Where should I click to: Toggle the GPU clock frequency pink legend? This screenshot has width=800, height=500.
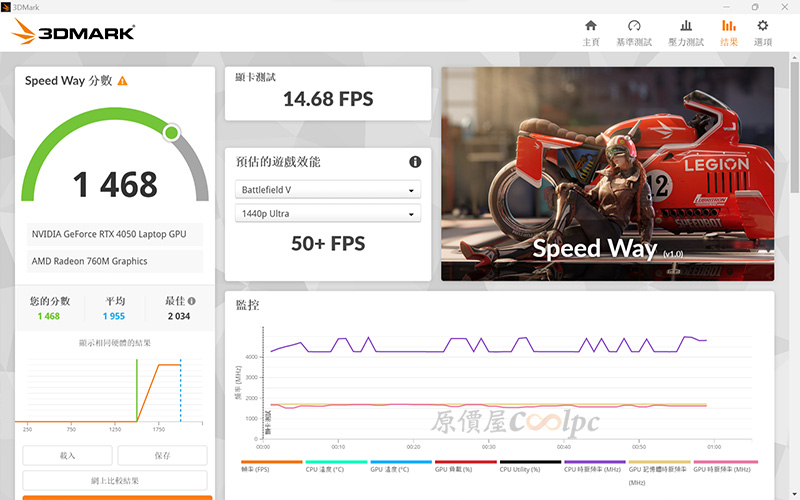[725, 466]
